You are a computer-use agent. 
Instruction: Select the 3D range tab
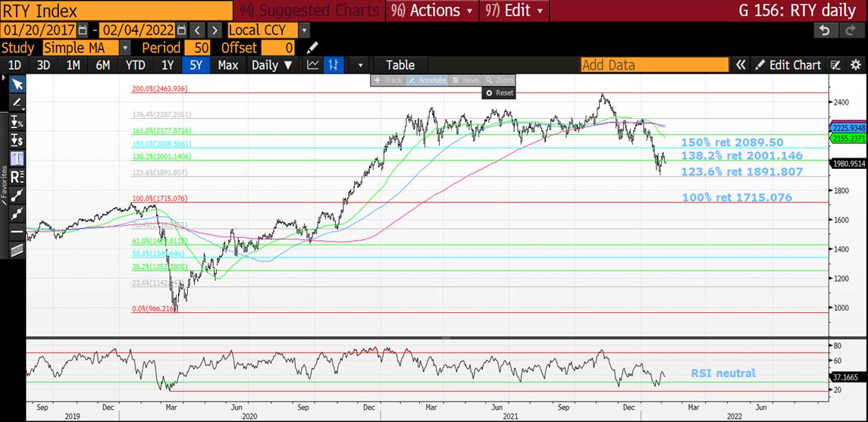coord(43,65)
